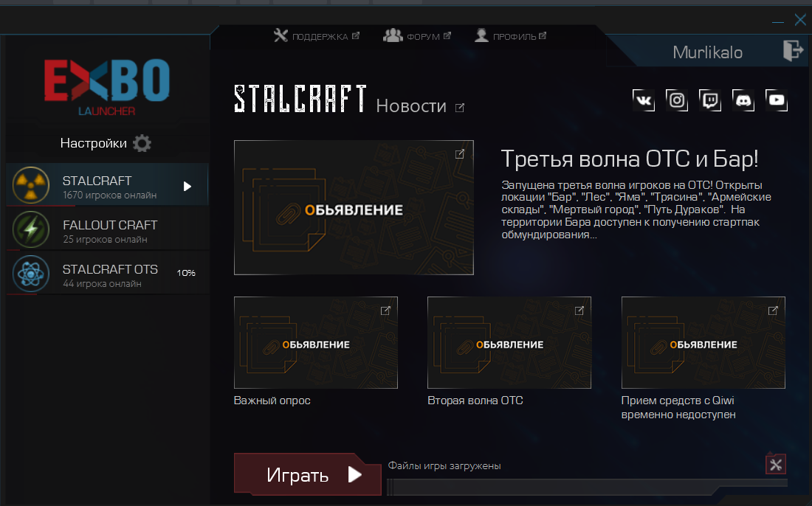Click the Murlikalo username
This screenshot has width=812, height=506.
pos(707,52)
